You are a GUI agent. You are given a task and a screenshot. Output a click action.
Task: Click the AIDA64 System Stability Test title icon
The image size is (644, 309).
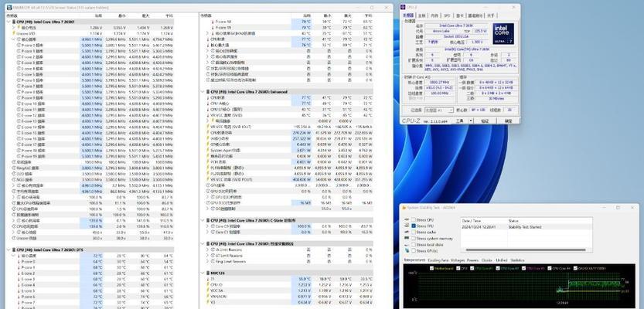tap(404, 208)
